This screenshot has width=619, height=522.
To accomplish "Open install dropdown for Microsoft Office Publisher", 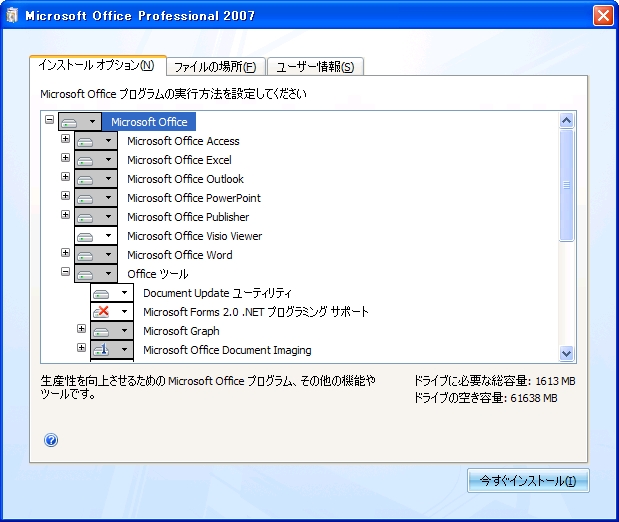I will (x=108, y=217).
